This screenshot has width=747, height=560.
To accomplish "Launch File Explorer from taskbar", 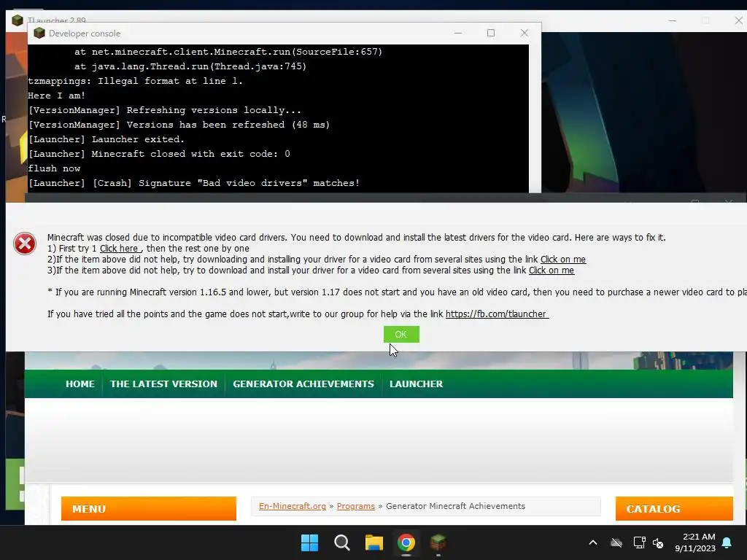I will tap(374, 542).
